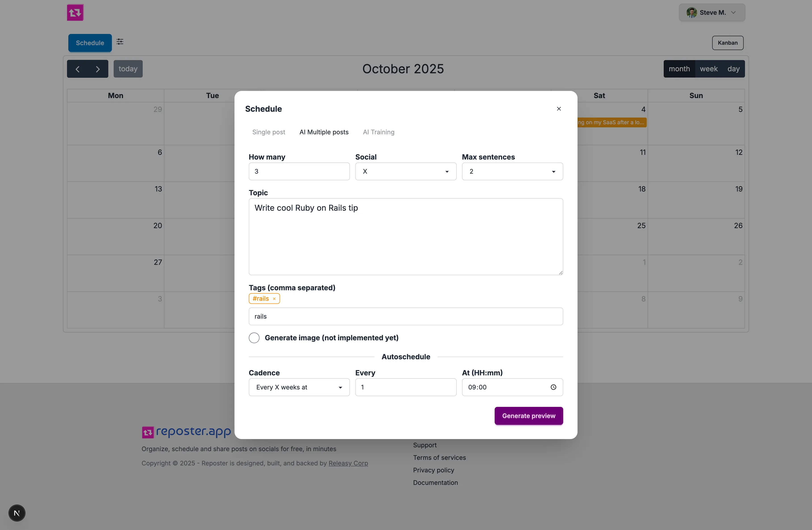Open the Cadence dropdown
Screen dimensions: 812x530
pos(299,387)
